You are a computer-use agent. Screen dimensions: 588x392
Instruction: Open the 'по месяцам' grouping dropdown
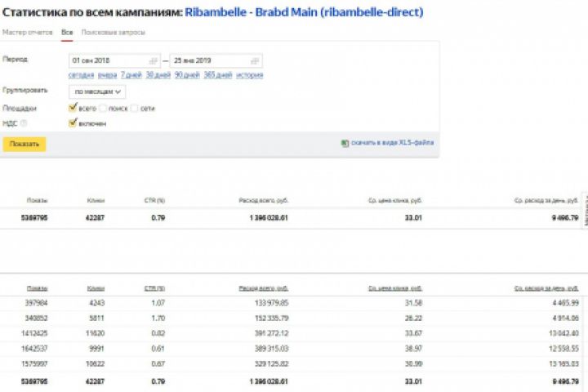(97, 91)
